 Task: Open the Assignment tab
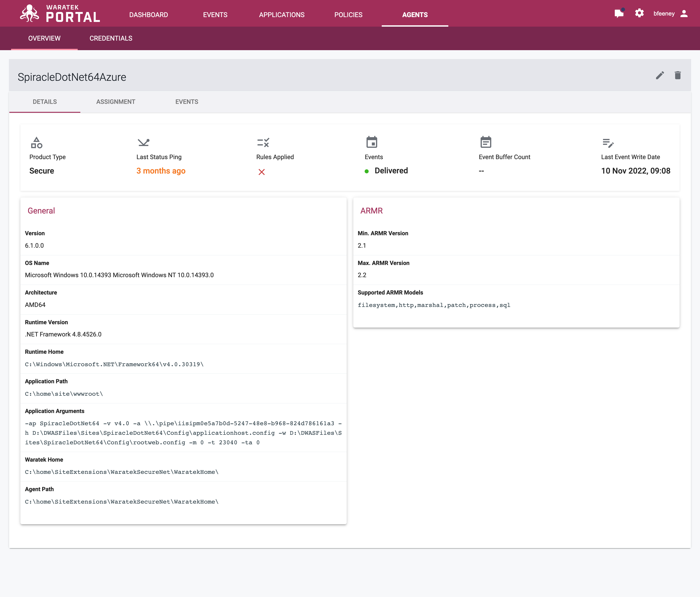click(116, 102)
